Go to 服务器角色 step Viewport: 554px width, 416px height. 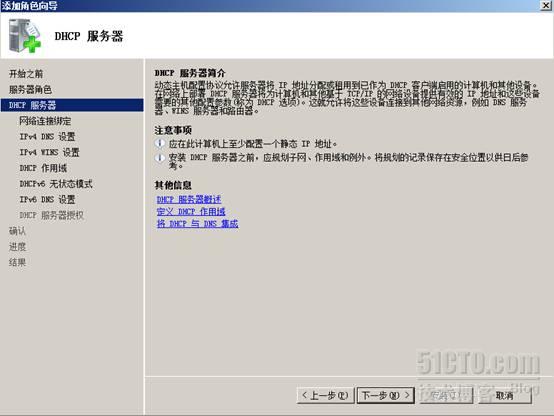[30, 89]
